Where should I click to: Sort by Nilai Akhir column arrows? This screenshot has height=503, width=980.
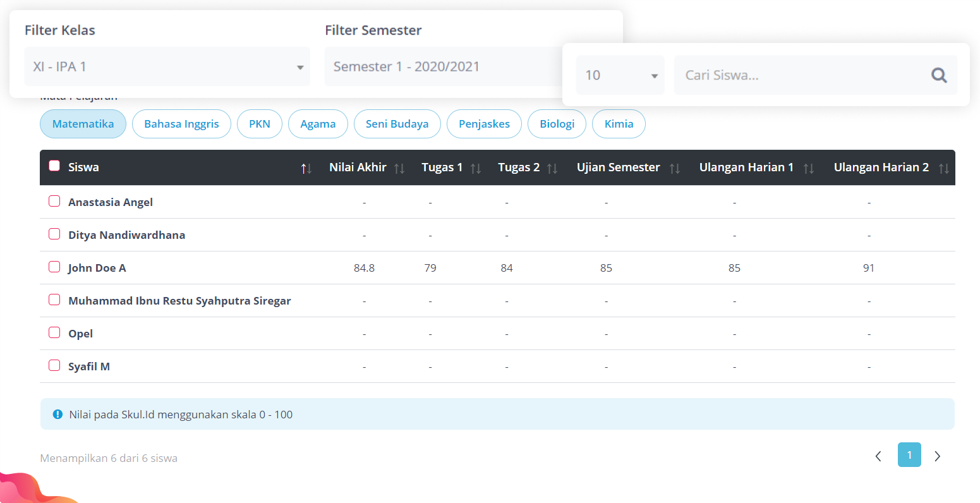(x=399, y=168)
